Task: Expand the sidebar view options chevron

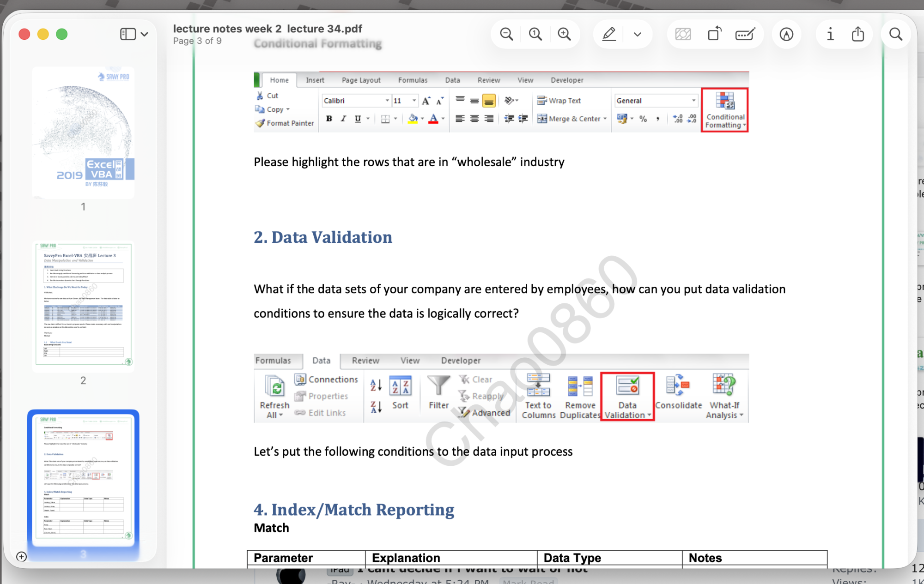Action: (145, 34)
